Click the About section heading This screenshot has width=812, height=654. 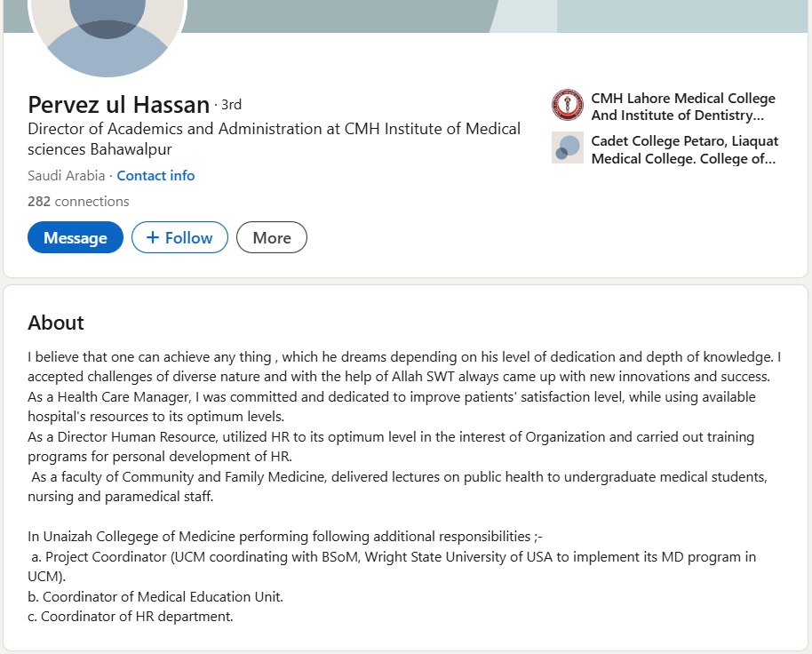56,323
